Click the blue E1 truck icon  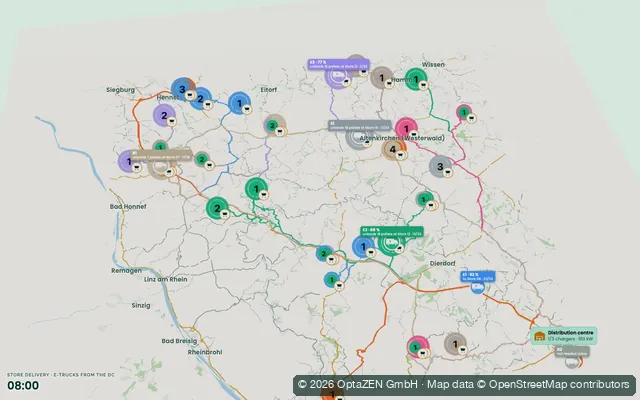(x=477, y=287)
